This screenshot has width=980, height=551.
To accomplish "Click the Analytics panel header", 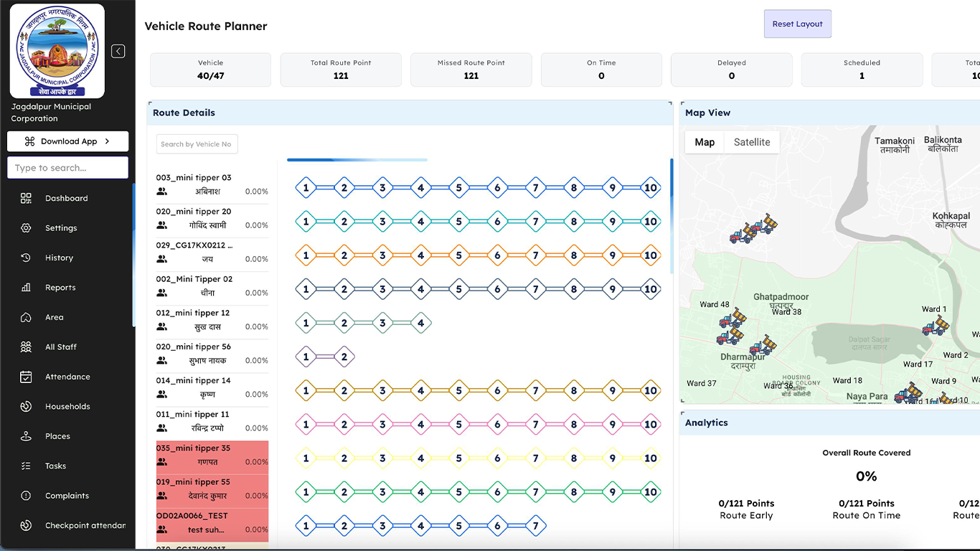I will click(x=830, y=423).
